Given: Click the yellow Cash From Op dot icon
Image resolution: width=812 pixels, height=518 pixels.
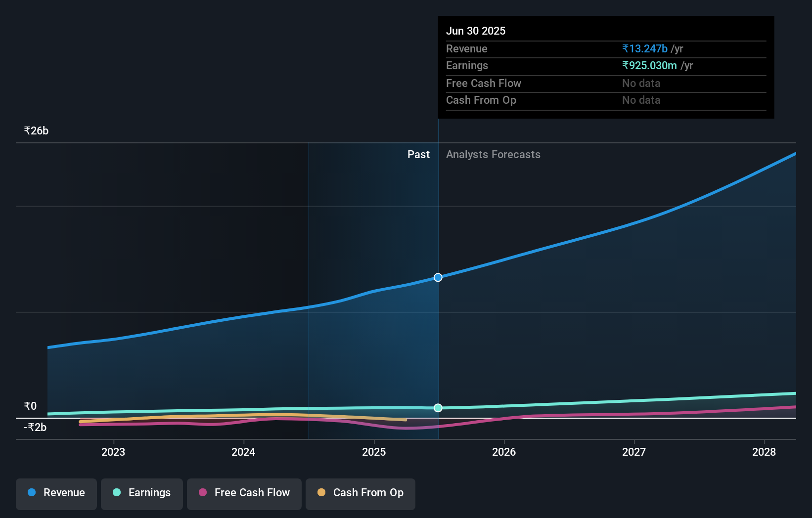Looking at the screenshot, I should click(x=322, y=492).
